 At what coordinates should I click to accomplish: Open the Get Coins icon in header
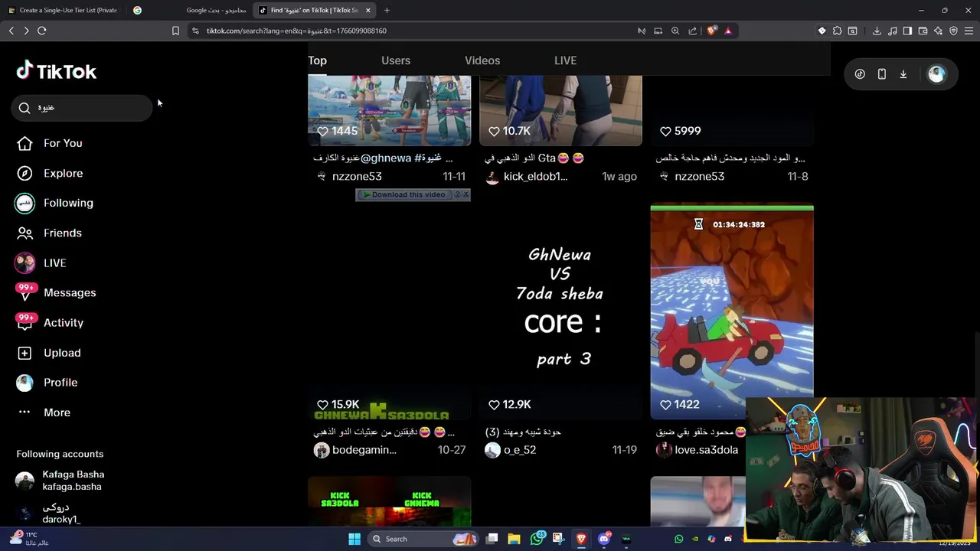click(x=860, y=74)
